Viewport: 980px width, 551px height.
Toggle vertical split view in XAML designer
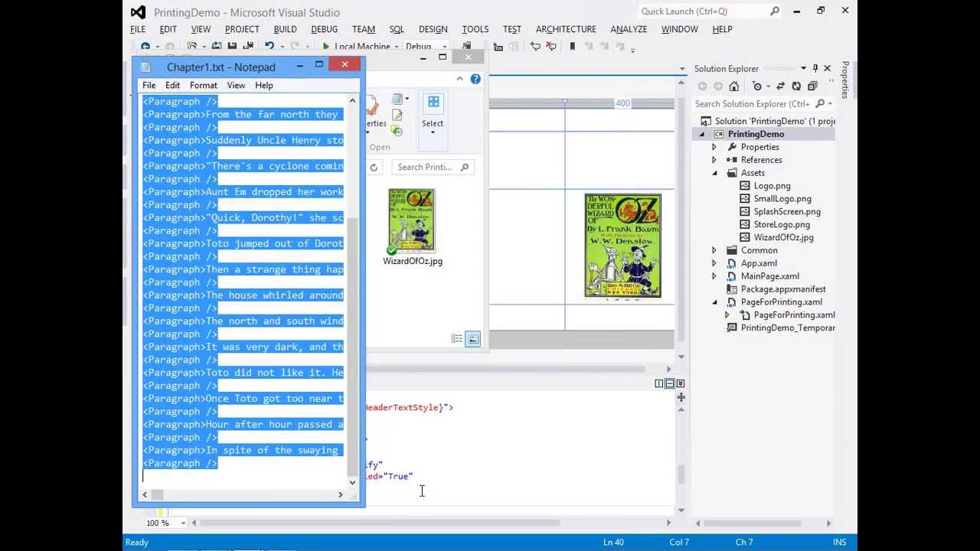pyautogui.click(x=659, y=383)
